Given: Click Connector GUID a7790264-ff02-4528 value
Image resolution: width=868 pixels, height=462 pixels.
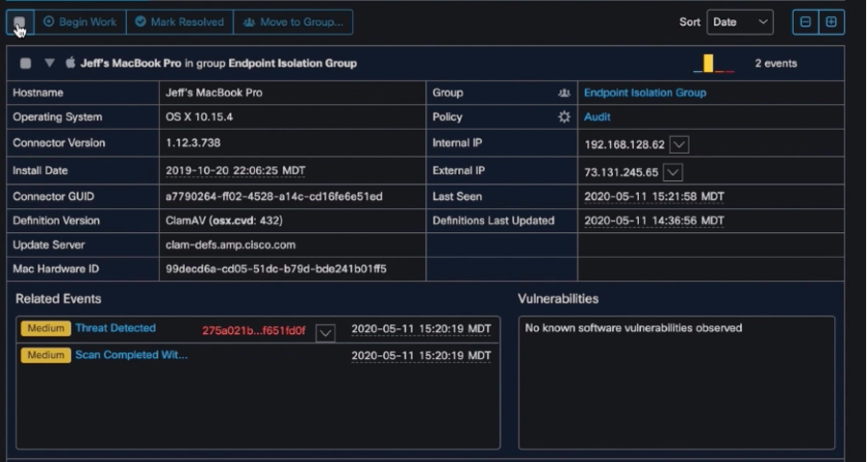Looking at the screenshot, I should 274,196.
